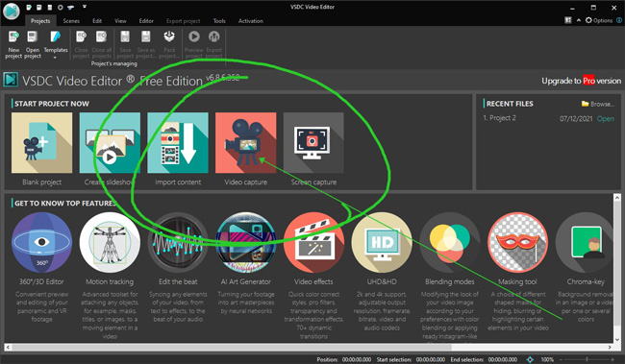625x364 pixels.
Task: Click the 100% zoom value
Action: point(547,359)
